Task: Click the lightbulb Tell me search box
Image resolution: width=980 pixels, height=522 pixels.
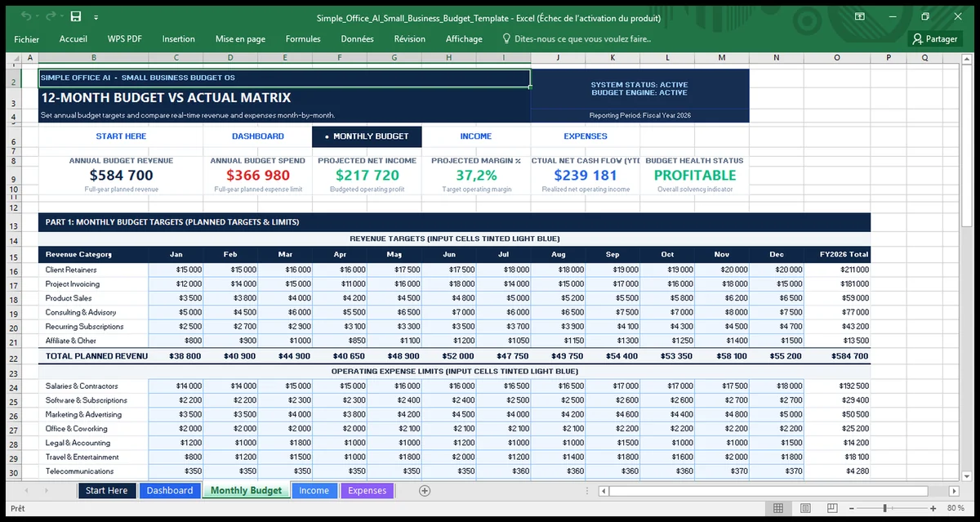Action: (576, 38)
